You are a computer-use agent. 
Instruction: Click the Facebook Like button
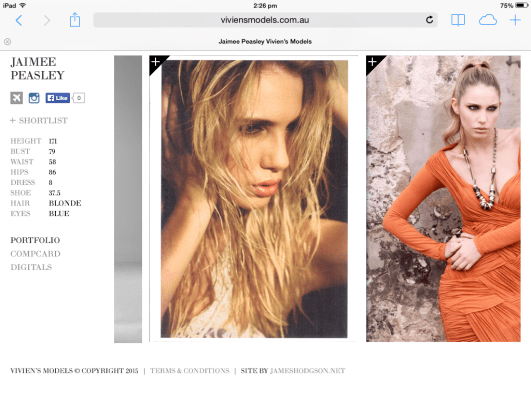(58, 98)
